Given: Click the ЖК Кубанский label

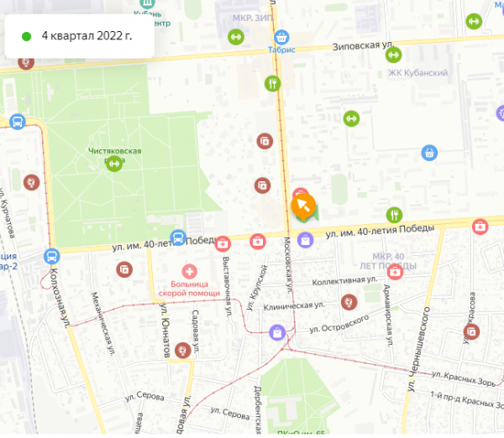Looking at the screenshot, I should click(x=417, y=73).
